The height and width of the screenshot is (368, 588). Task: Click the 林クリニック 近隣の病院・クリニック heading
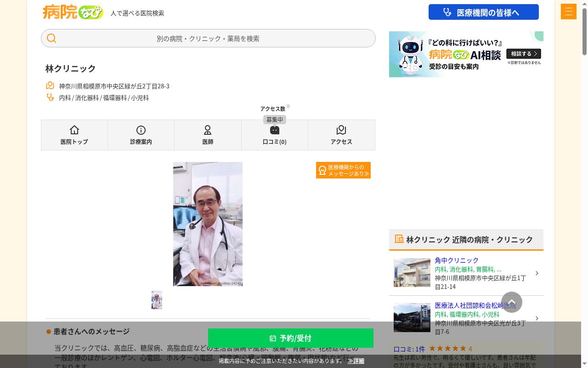(x=469, y=239)
